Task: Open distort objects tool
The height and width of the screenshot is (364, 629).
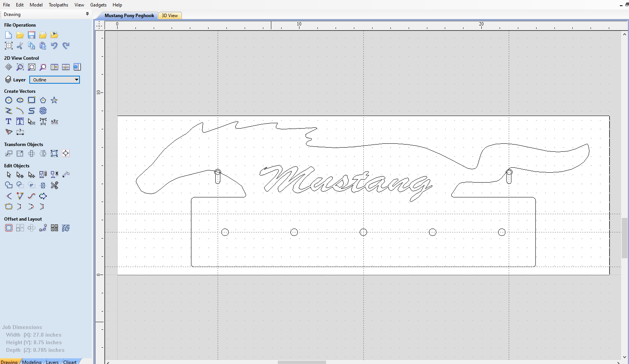Action: coord(54,153)
